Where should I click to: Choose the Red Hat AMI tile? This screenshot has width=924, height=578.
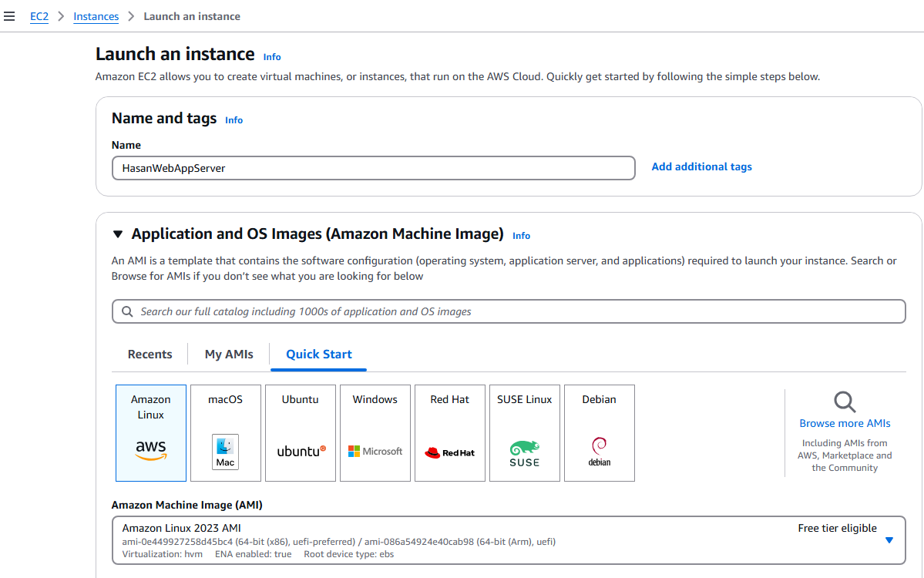[x=450, y=433]
